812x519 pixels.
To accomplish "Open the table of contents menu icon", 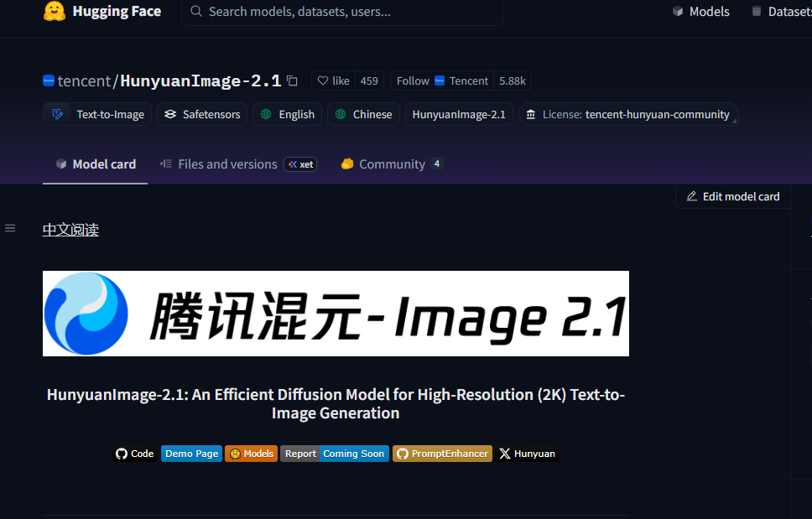I will coord(10,228).
